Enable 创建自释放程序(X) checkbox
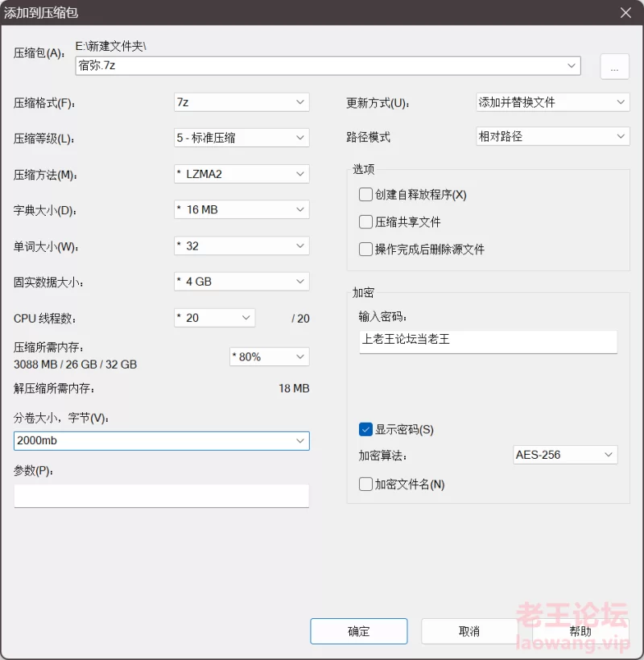Viewport: 644px width, 660px height. [365, 195]
